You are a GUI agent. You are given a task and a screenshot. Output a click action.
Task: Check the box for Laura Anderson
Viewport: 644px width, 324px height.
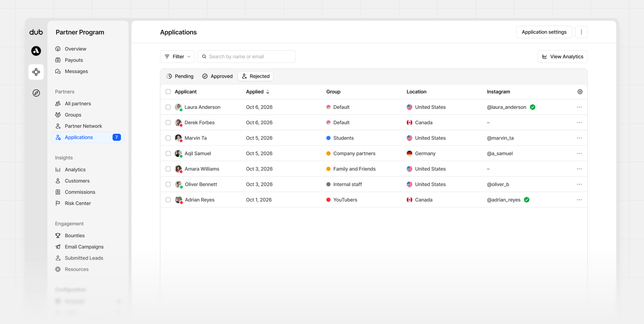tap(168, 107)
